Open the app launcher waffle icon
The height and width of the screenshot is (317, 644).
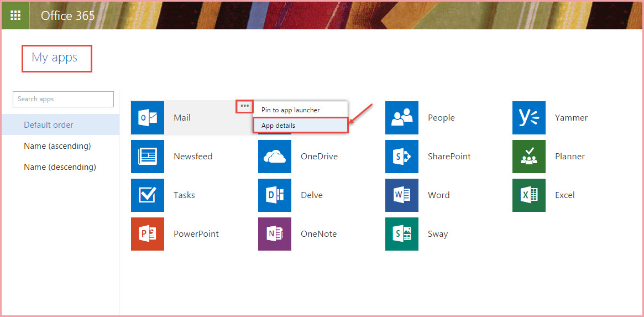coord(15,15)
